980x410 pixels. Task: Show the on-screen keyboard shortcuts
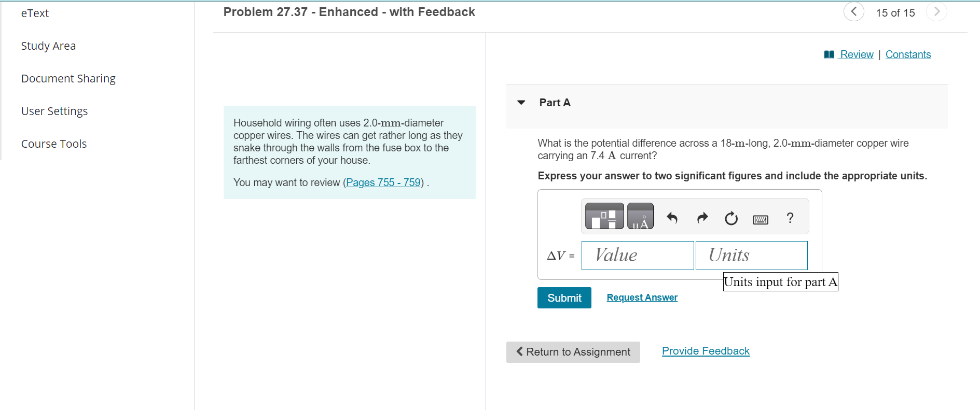point(760,219)
